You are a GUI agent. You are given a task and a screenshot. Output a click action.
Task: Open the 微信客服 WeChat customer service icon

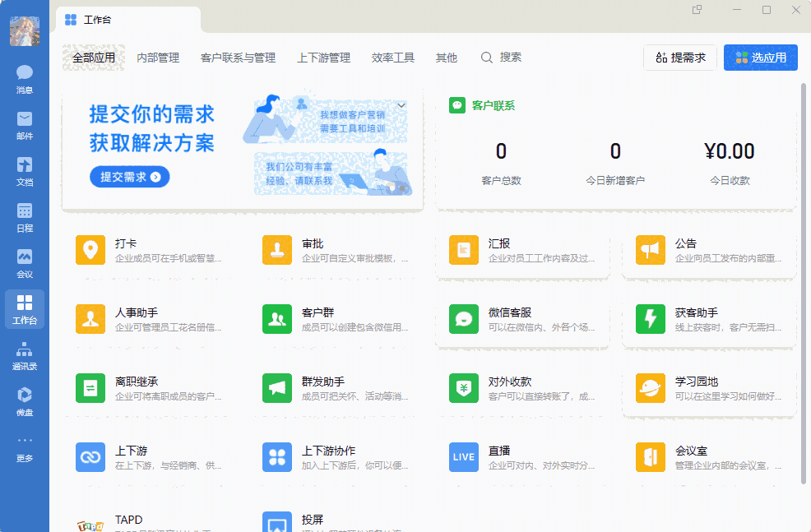(464, 317)
